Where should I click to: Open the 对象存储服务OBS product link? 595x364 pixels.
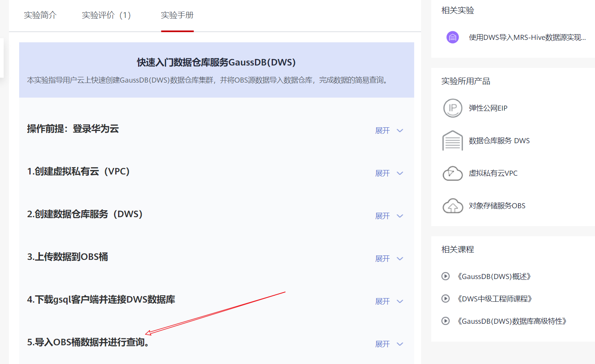pos(497,206)
